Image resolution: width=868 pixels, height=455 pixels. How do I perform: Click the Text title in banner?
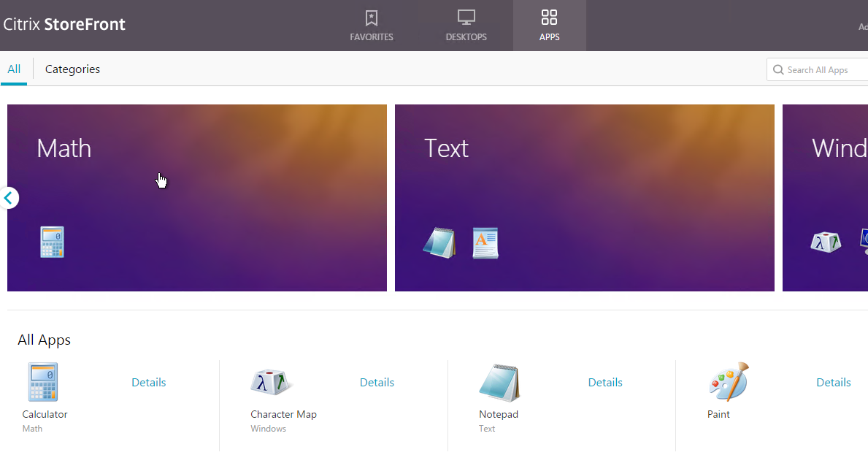pyautogui.click(x=446, y=148)
